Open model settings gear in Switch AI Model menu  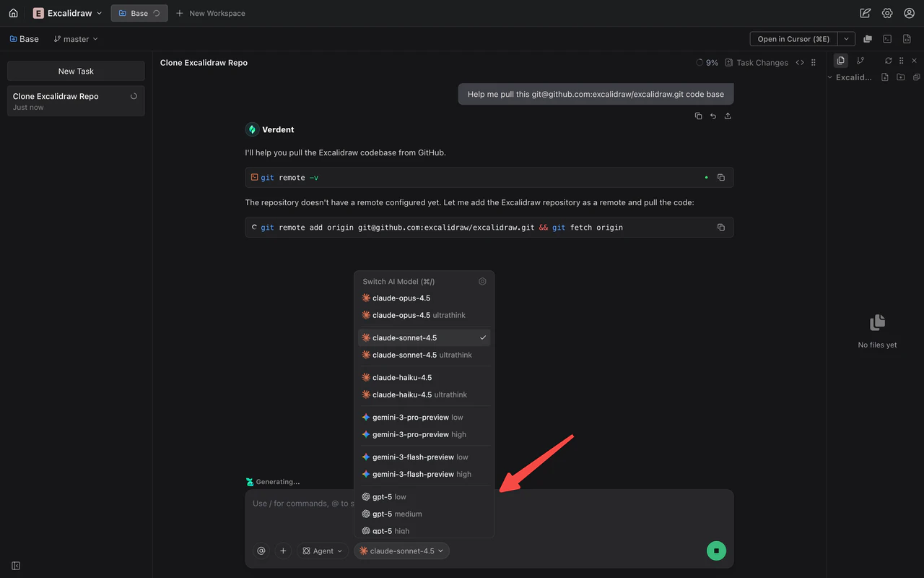coord(483,282)
